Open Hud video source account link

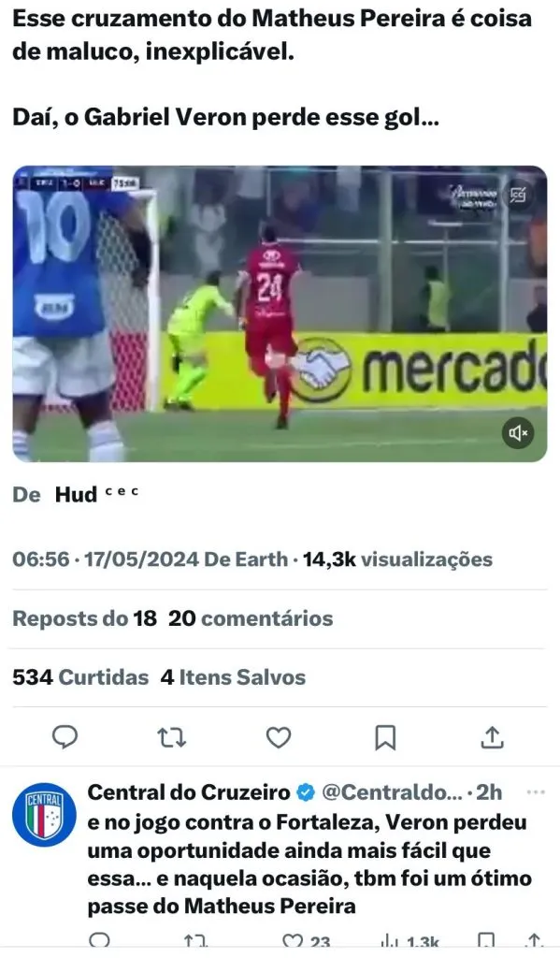pyautogui.click(x=76, y=494)
